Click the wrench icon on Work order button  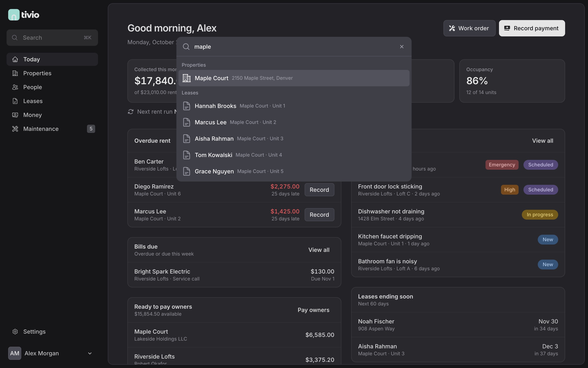452,28
